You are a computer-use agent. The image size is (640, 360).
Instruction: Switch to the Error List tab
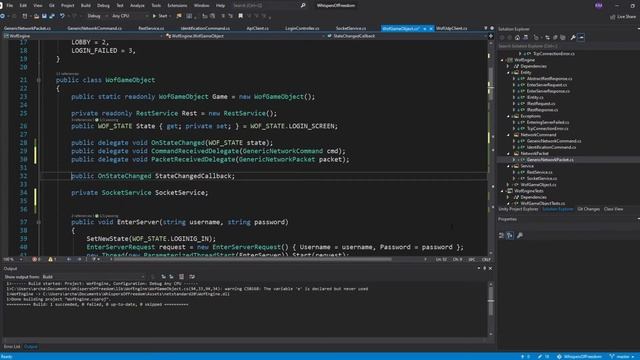(12, 347)
